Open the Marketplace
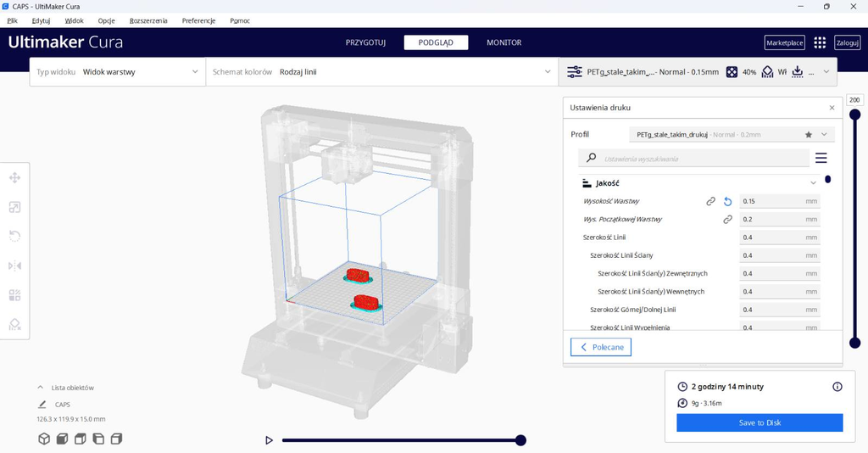The image size is (868, 453). click(784, 42)
